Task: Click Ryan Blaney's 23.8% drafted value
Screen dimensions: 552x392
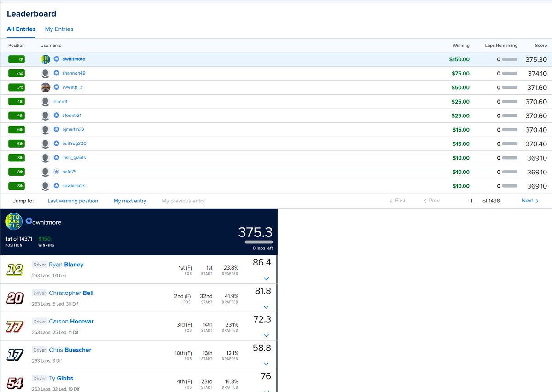Action: tap(231, 268)
